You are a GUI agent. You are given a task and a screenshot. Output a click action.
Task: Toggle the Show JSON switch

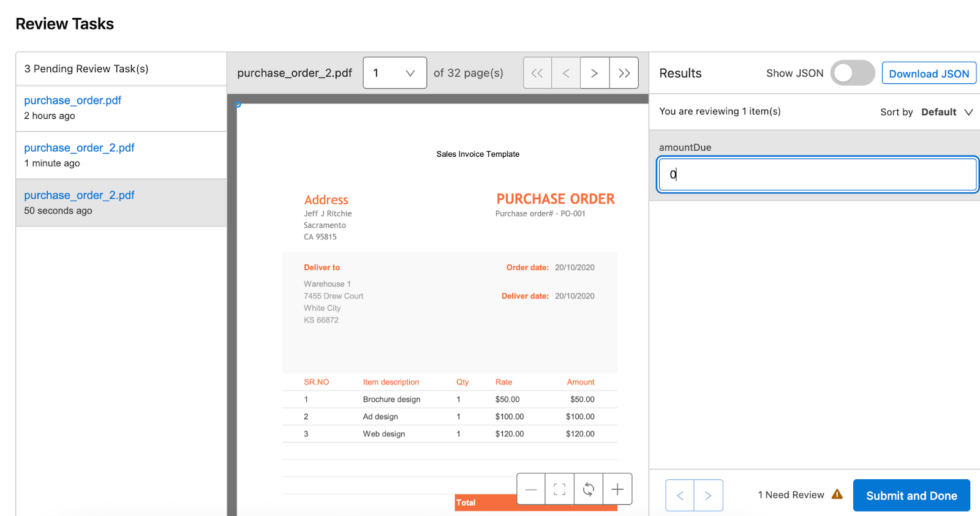tap(853, 73)
